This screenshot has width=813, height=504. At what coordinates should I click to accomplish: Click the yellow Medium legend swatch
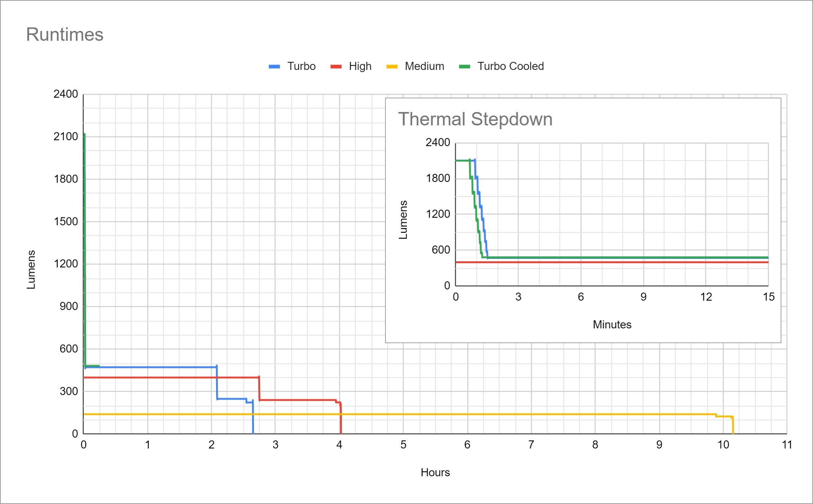click(392, 66)
